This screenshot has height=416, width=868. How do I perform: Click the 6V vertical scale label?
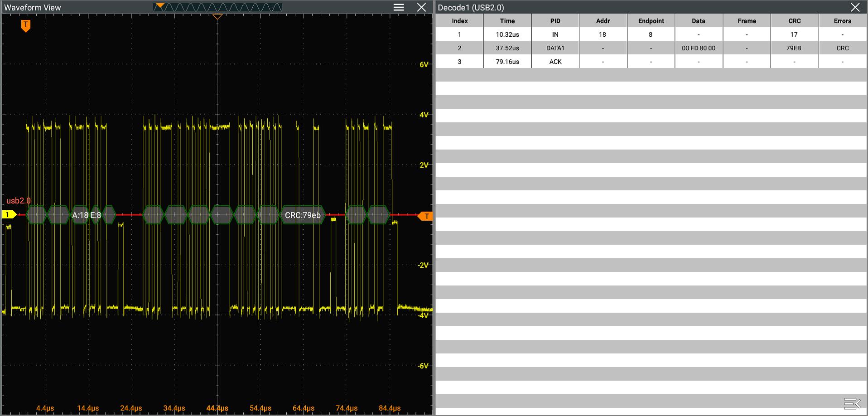pyautogui.click(x=424, y=65)
